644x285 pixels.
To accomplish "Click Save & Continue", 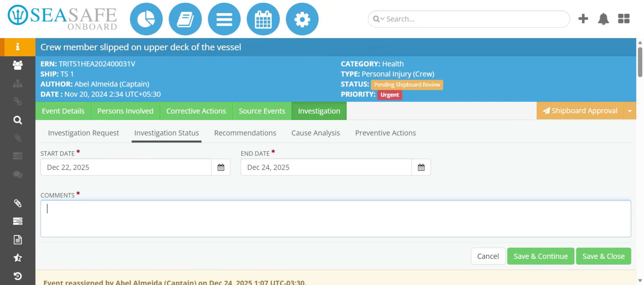I will (x=541, y=256).
